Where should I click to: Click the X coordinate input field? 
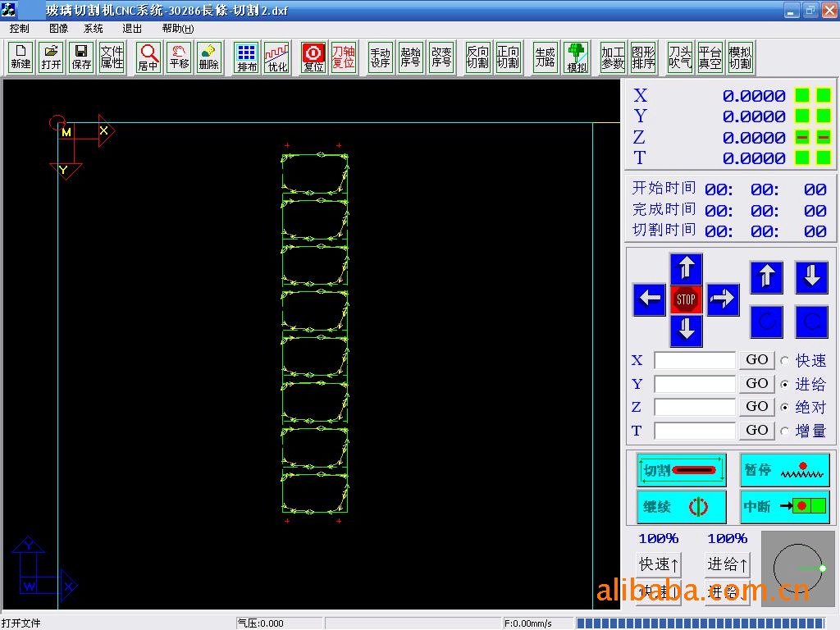tap(694, 361)
